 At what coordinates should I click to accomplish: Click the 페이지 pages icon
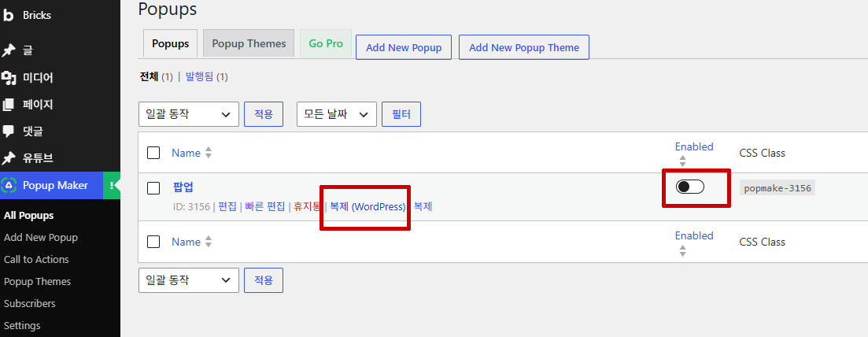9,104
